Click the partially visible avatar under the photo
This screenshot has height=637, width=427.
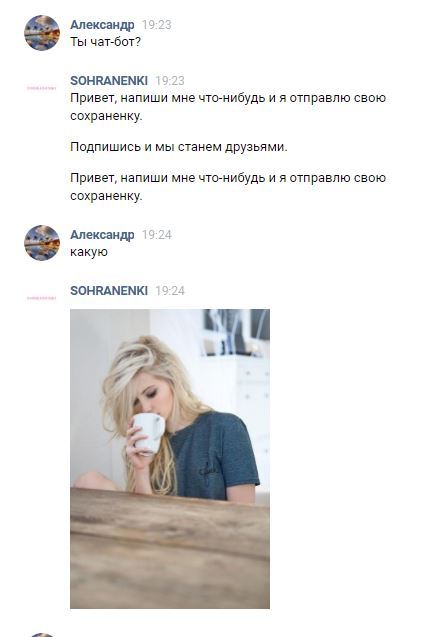[x=42, y=635]
